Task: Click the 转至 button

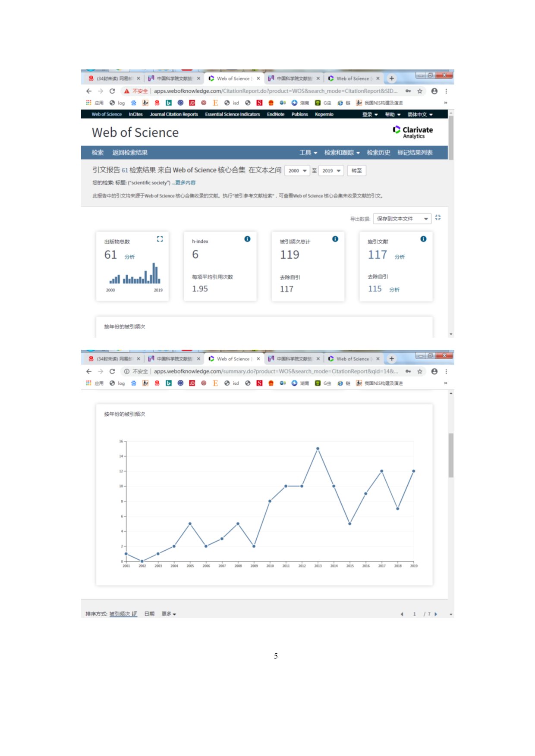Action: (x=357, y=171)
